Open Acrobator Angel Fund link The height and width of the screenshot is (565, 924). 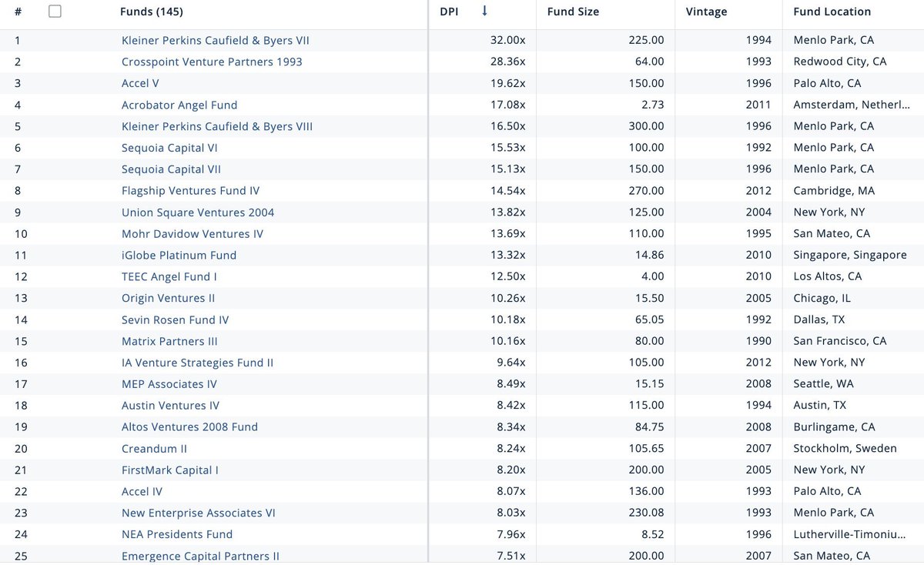pyautogui.click(x=179, y=105)
